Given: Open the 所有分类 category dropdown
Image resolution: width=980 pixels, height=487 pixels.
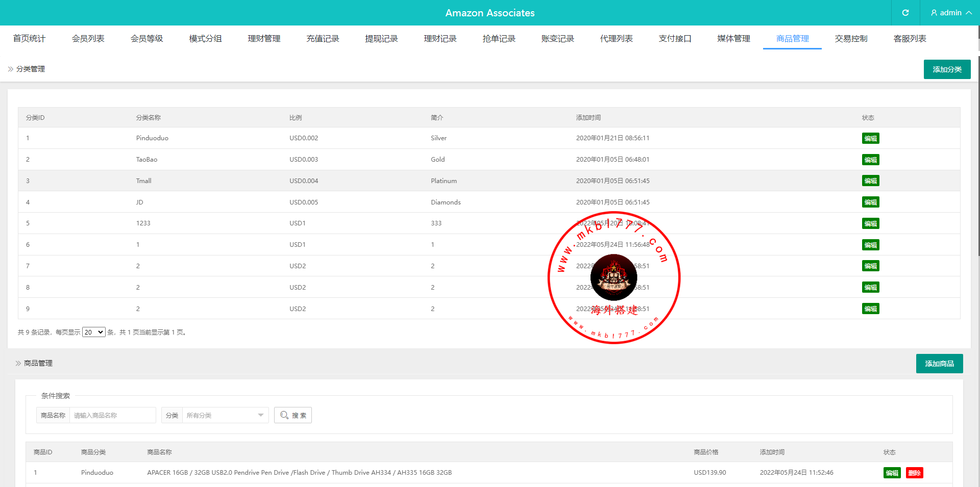Looking at the screenshot, I should click(x=225, y=415).
